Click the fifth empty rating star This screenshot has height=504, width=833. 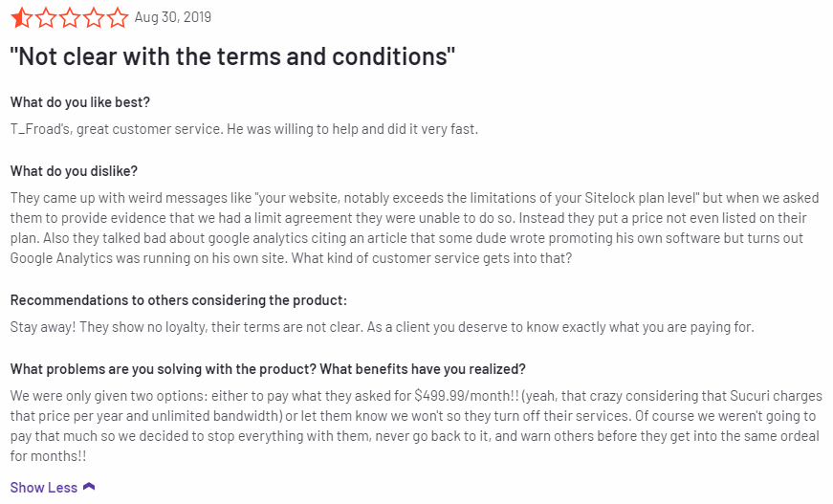tap(118, 17)
